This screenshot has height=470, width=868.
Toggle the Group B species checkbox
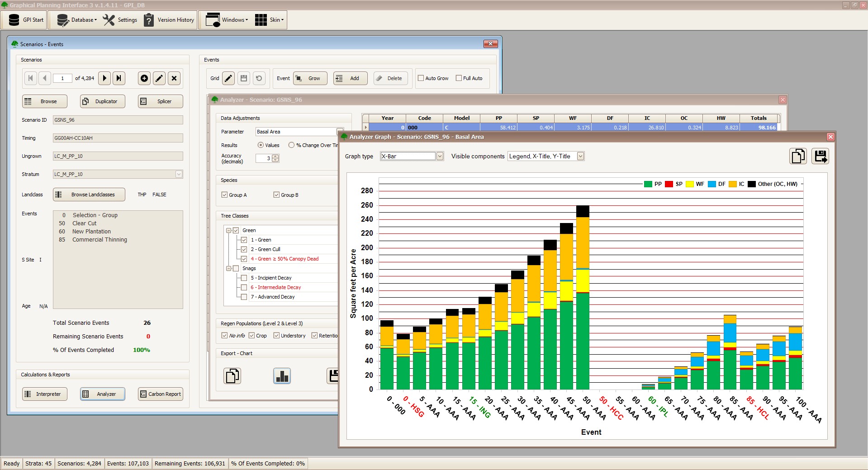coord(276,195)
